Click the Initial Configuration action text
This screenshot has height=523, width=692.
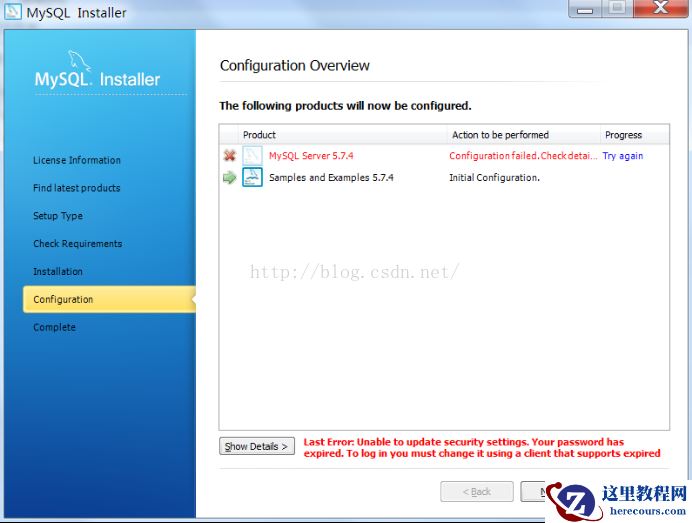click(494, 178)
